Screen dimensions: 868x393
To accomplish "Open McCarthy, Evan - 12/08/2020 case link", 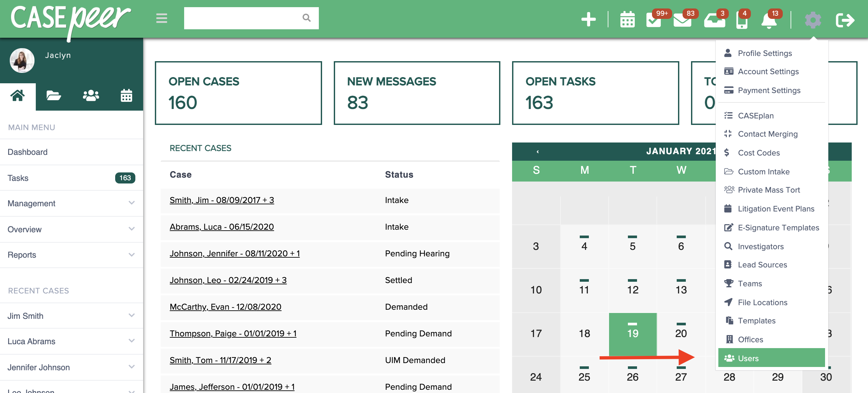I will point(225,307).
